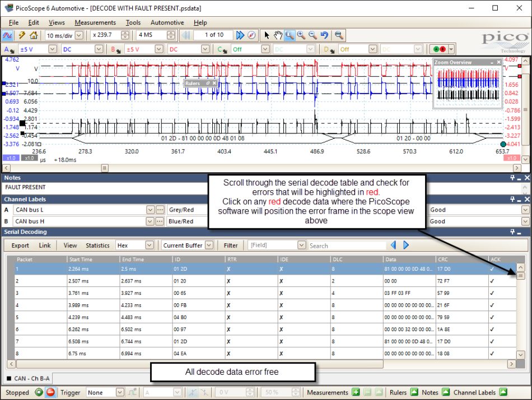The image size is (532, 400).
Task: Toggle Channel Labels green arrow icon
Action: (x=503, y=392)
